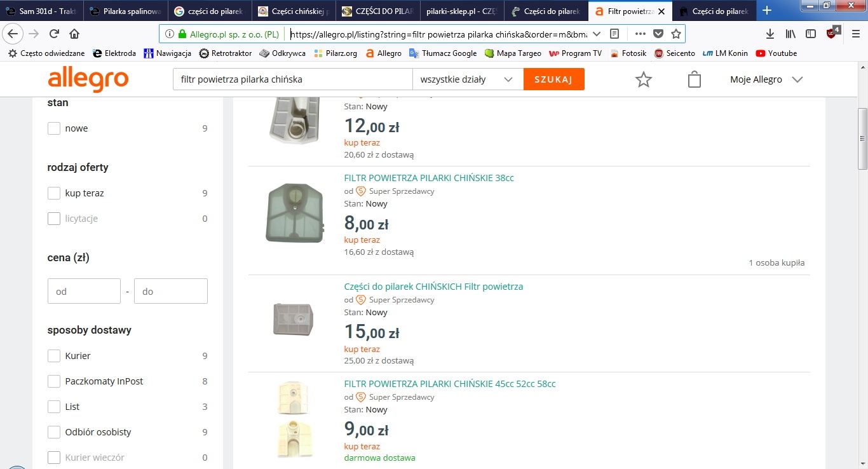Toggle the Paczkomaty InPost delivery filter
The image size is (868, 469).
(54, 381)
